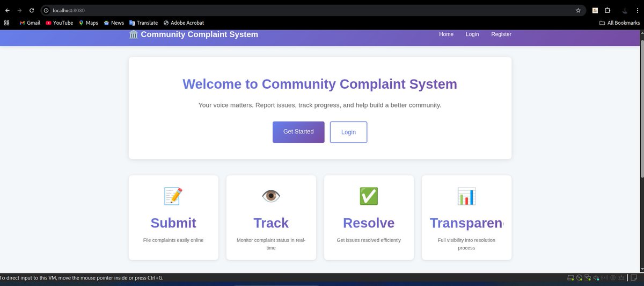Viewport: 644px width, 286px height.
Task: Go forward using the browser forward arrow
Action: coord(19,10)
